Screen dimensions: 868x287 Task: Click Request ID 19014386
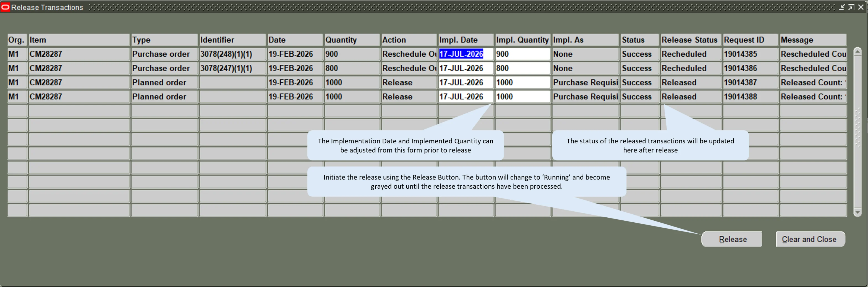point(751,68)
